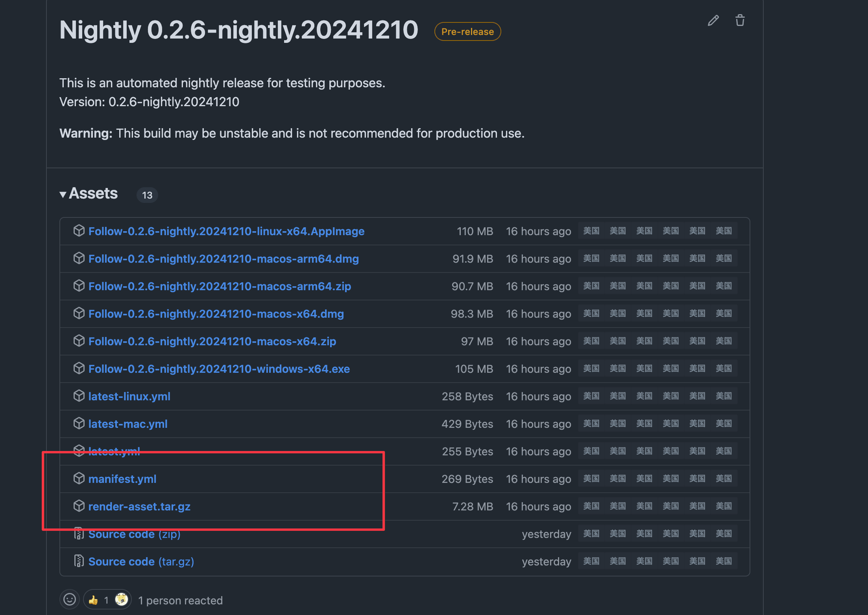Click the package icon beside manifest.yml
Screen dimensions: 868x615
(79, 478)
